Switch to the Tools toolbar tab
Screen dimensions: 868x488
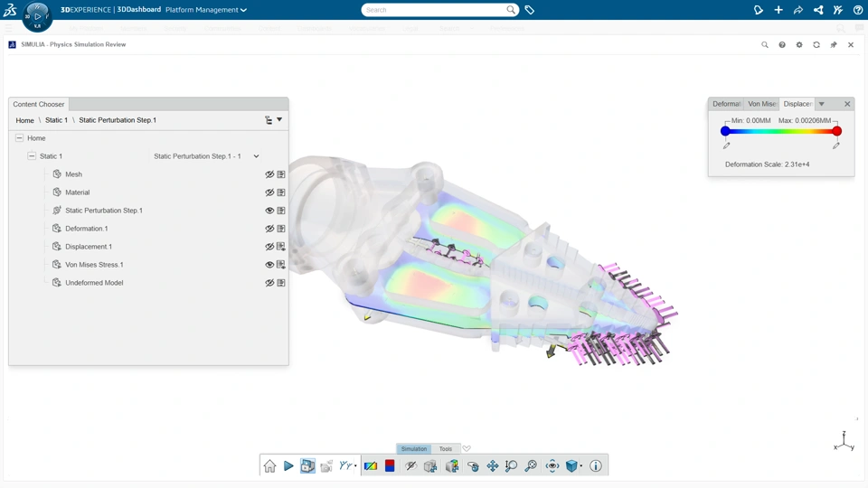tap(446, 449)
